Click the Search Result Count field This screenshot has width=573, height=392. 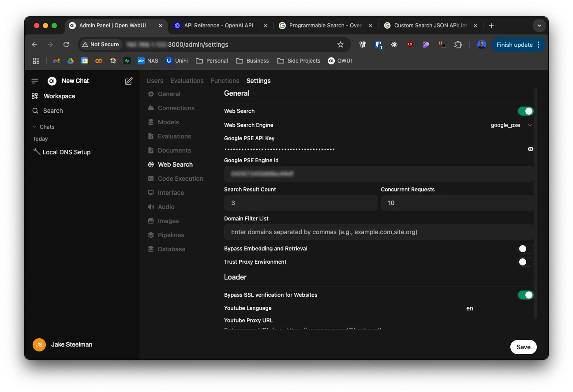click(300, 203)
